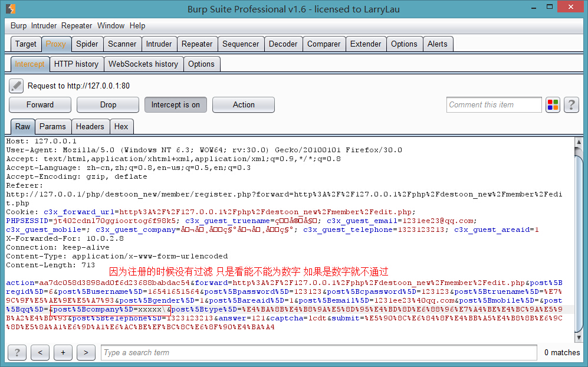Open the WebSockets history sub-tab
Image resolution: width=588 pixels, height=367 pixels.
point(143,64)
